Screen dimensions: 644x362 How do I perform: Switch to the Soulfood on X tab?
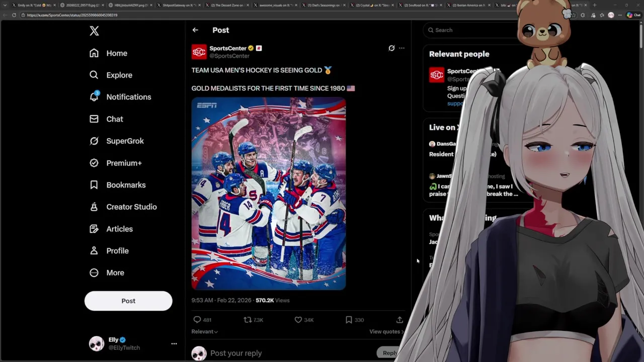pos(420,5)
